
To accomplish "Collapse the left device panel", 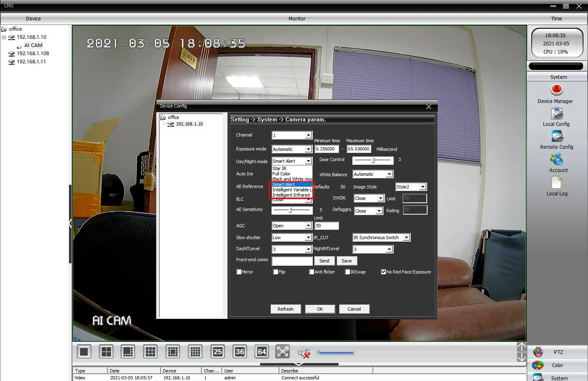I will (70, 224).
